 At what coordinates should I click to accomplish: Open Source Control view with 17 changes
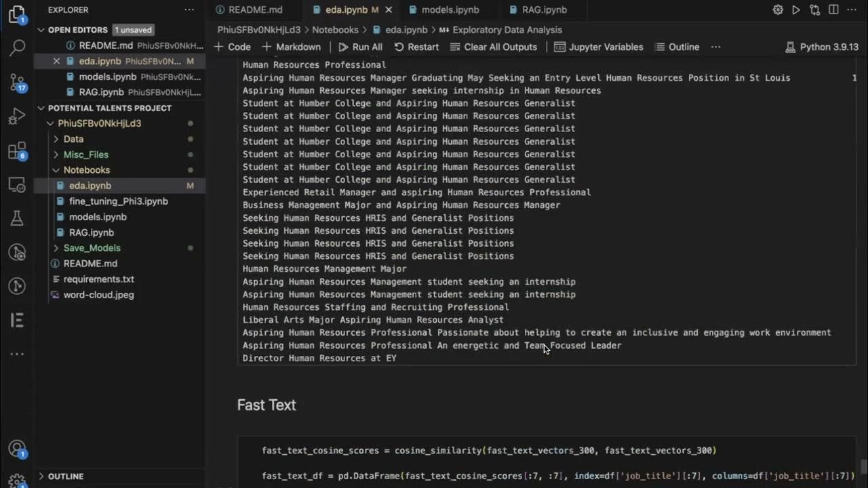(x=17, y=83)
